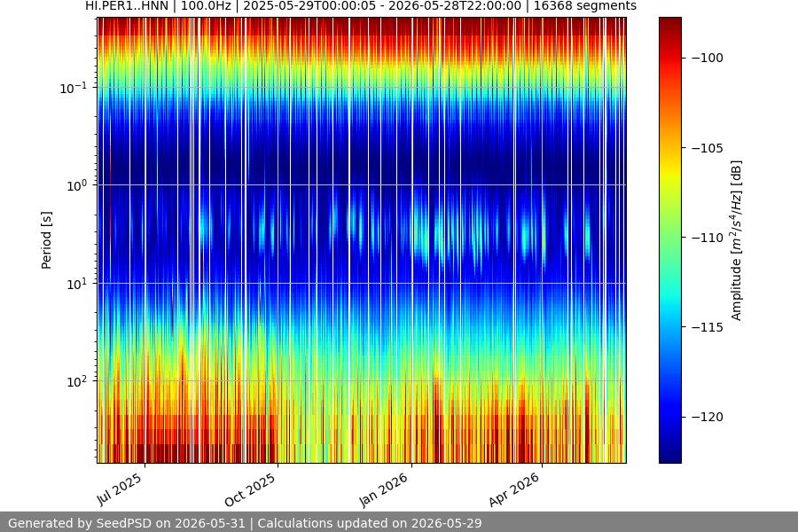Click the dark blue bottom of colorbar
Viewport: 798px width, 532px height.
pos(669,456)
